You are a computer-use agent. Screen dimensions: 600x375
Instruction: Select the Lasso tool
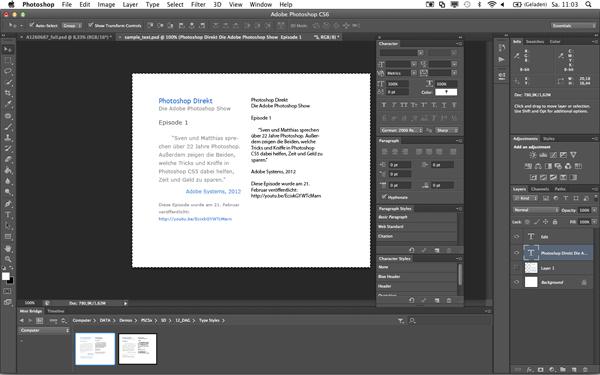pos(8,72)
